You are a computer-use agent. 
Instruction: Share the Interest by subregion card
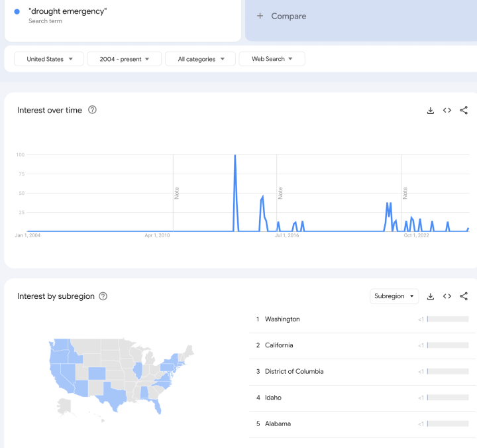point(464,296)
